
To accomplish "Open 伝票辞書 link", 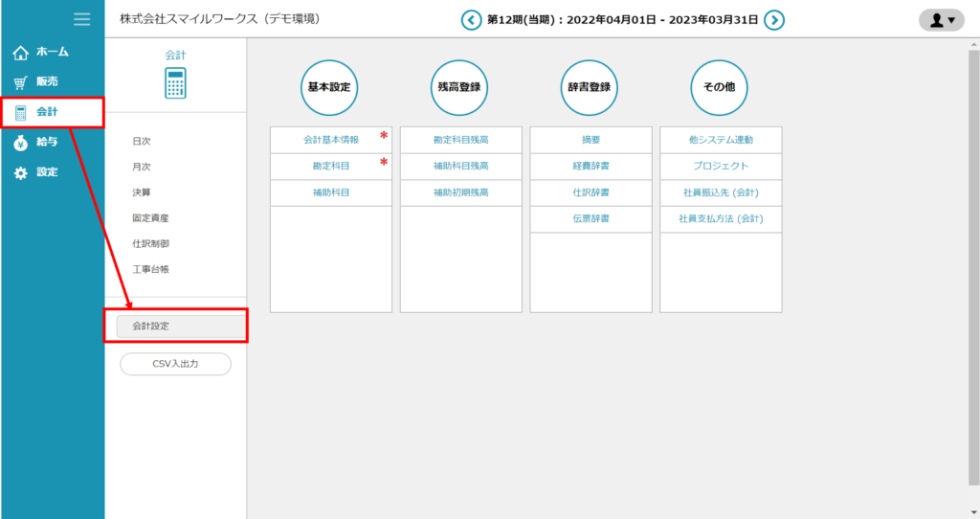I will pyautogui.click(x=591, y=219).
